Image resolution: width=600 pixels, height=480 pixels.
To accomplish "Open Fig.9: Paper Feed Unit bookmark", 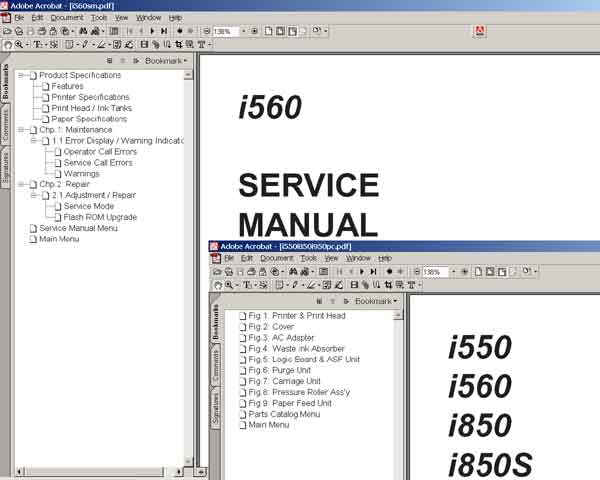I will (290, 403).
